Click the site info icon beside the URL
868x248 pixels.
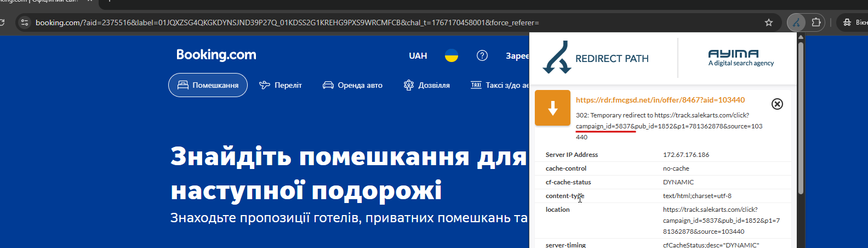click(x=24, y=22)
